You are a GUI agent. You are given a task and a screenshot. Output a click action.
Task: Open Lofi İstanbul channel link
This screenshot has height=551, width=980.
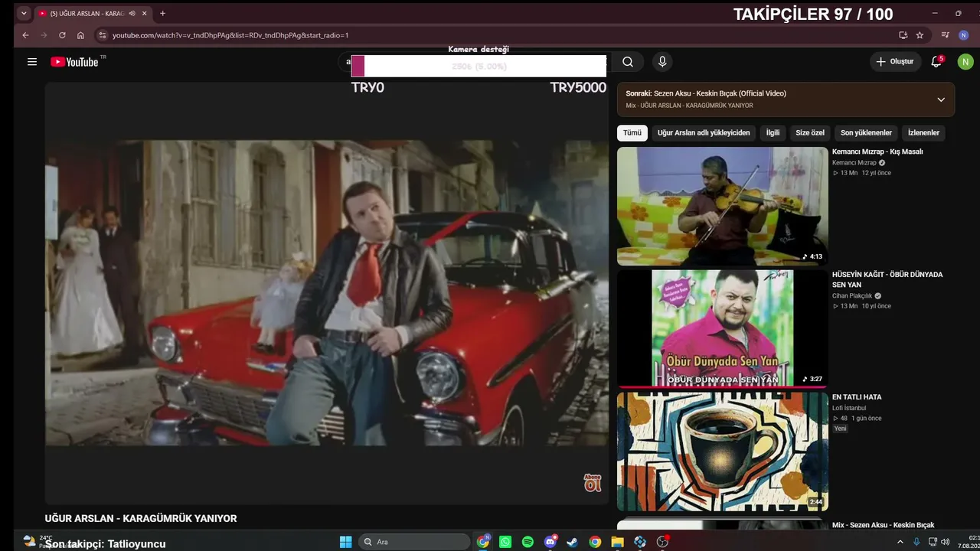pyautogui.click(x=849, y=408)
